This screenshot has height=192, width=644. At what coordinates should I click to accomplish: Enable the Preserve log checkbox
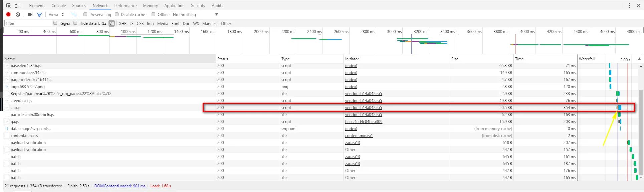85,14
